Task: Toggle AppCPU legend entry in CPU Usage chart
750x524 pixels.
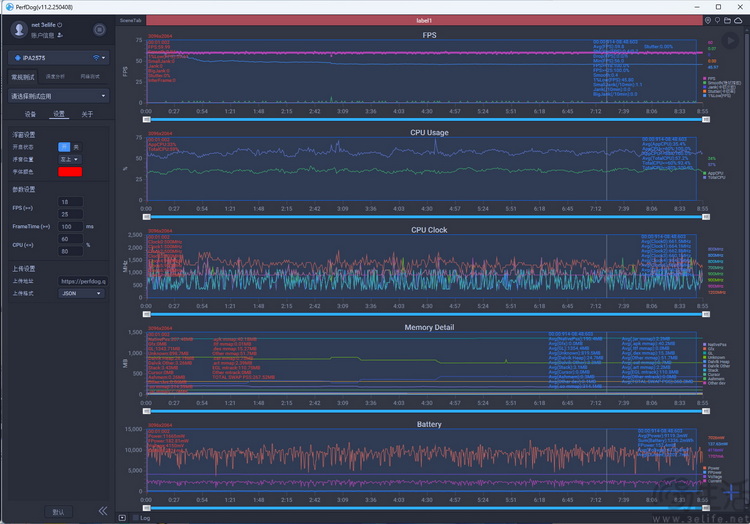Action: (713, 173)
